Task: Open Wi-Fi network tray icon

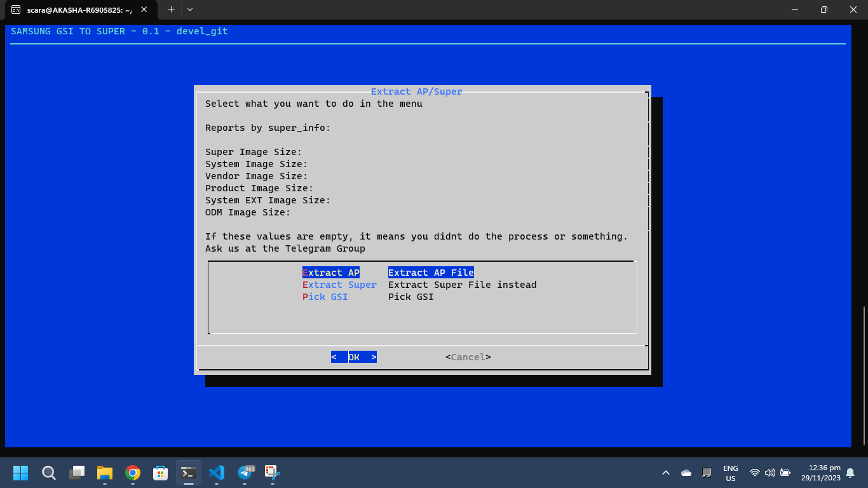Action: pos(755,473)
